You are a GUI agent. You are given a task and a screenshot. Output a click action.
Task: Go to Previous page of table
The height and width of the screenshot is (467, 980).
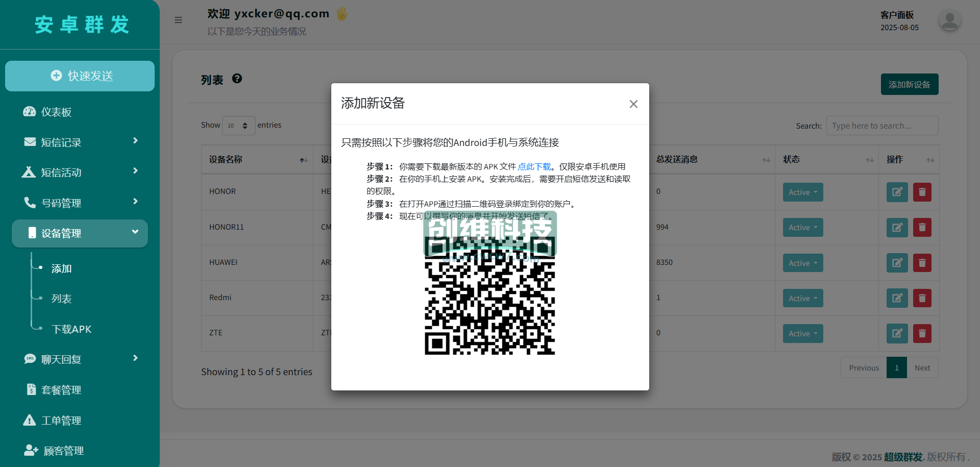864,367
